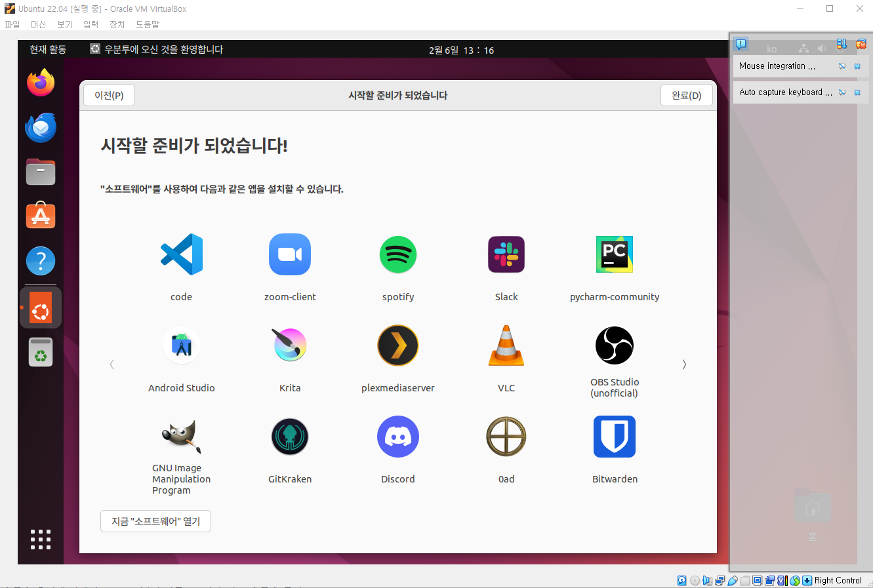Click the audio status bar indicator
The image size is (873, 588).
[707, 580]
